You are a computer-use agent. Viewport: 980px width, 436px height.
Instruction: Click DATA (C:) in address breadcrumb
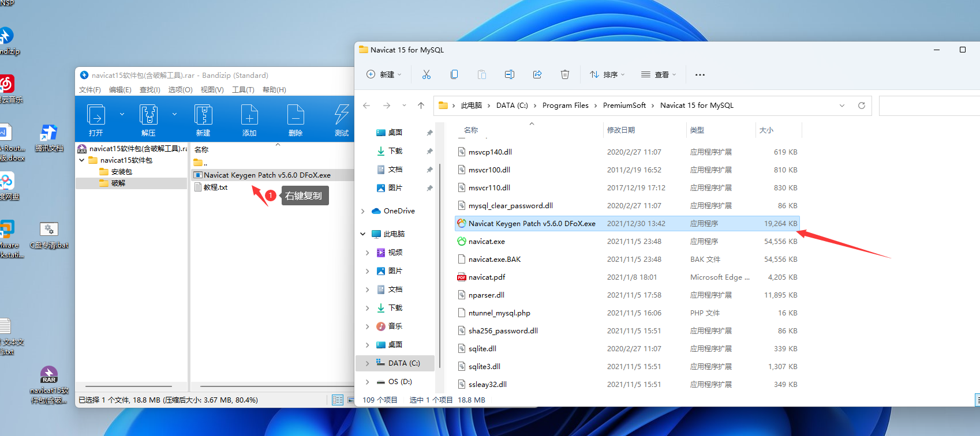[x=512, y=106]
